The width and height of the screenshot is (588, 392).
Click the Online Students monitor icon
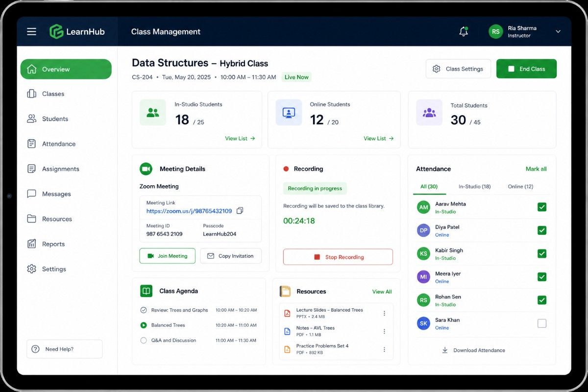click(x=289, y=112)
